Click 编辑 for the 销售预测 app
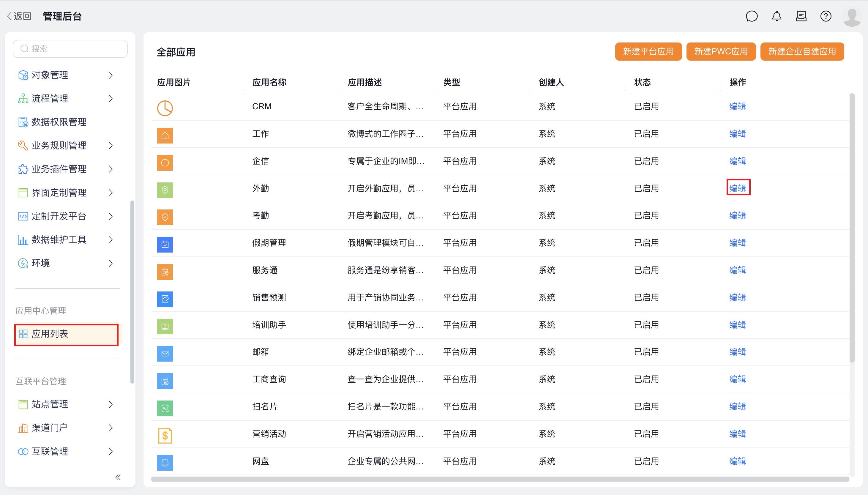The image size is (868, 495). [738, 297]
